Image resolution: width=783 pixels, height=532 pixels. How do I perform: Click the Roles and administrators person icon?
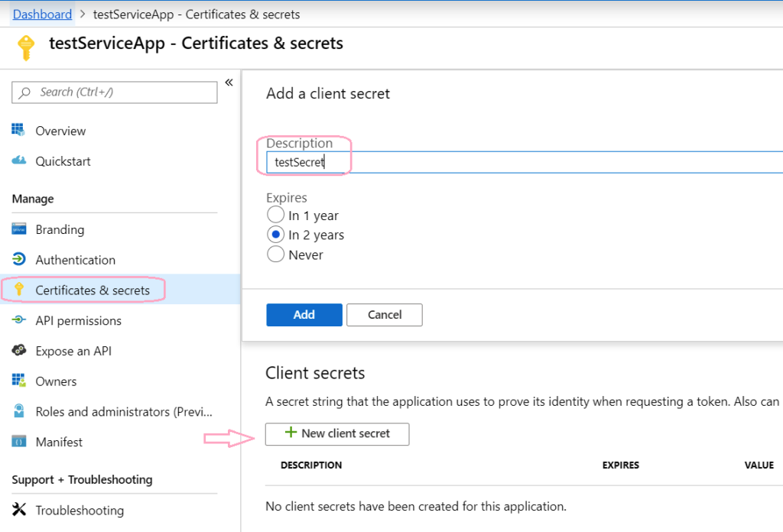(x=19, y=410)
